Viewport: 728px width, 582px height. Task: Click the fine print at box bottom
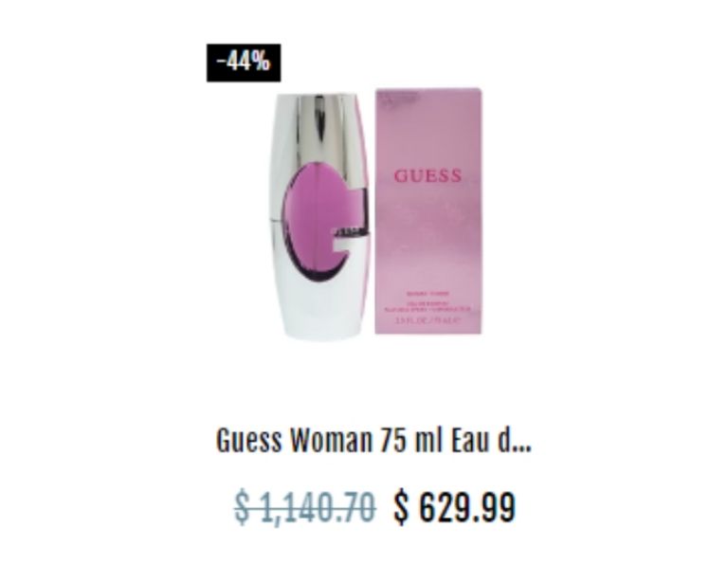428,308
